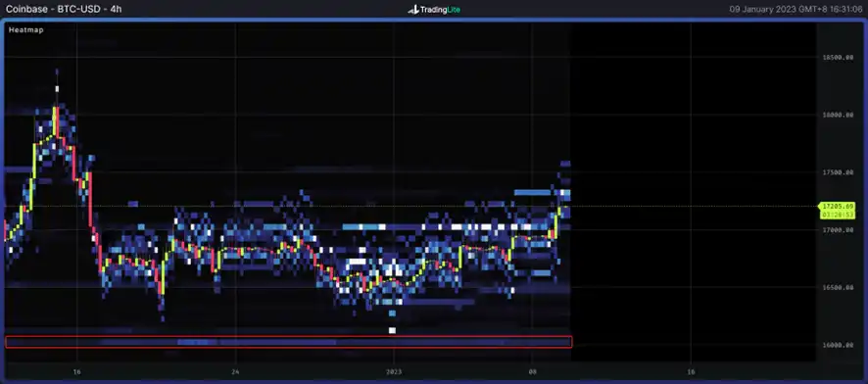Image resolution: width=868 pixels, height=384 pixels.
Task: Click the TradingLite logo icon
Action: point(413,10)
